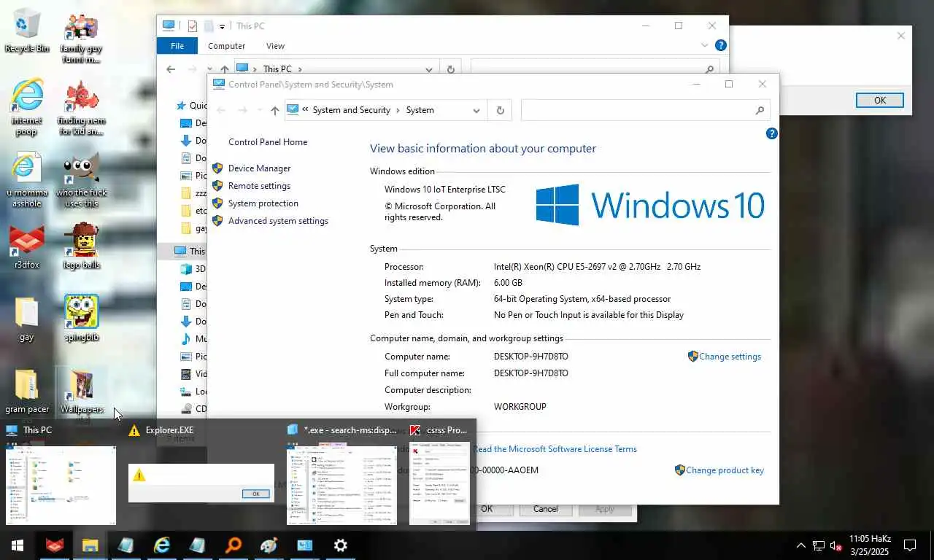The width and height of the screenshot is (934, 560).
Task: Switch to This PC taskbar thumbnail preview
Action: click(x=61, y=474)
